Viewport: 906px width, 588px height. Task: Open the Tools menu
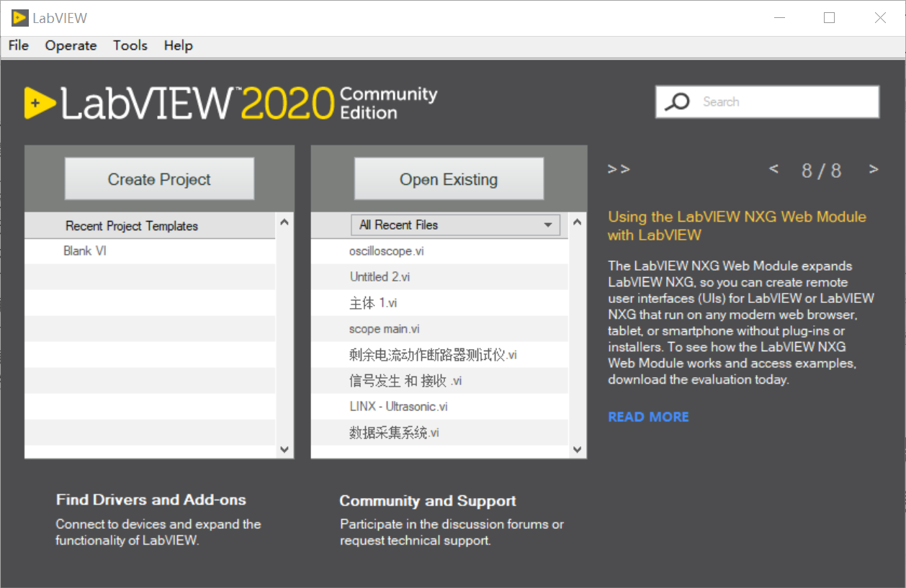[x=130, y=45]
